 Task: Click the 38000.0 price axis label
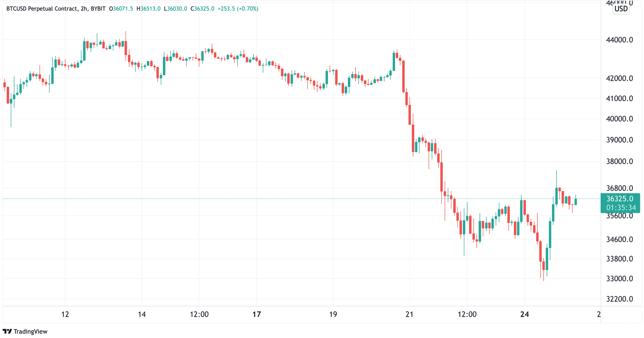point(619,161)
